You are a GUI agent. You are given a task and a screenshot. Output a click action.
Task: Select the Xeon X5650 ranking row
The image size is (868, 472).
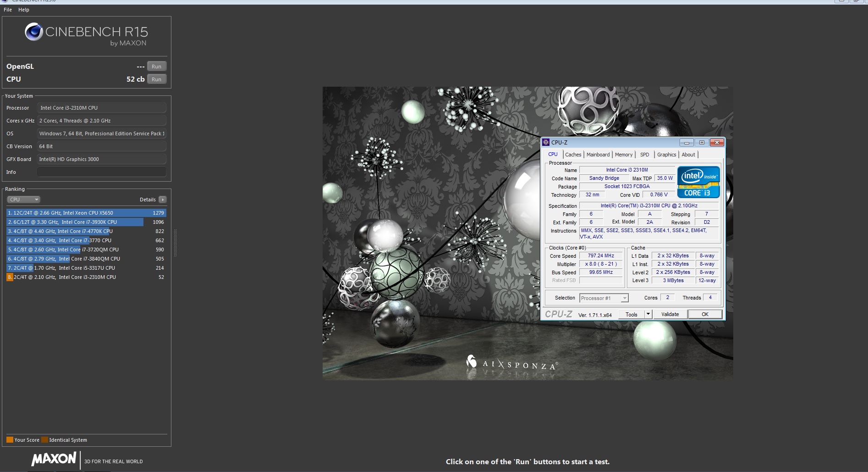click(86, 213)
